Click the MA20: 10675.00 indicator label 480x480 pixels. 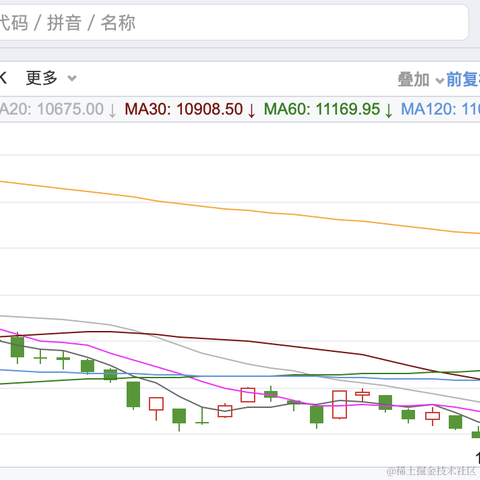(x=58, y=109)
